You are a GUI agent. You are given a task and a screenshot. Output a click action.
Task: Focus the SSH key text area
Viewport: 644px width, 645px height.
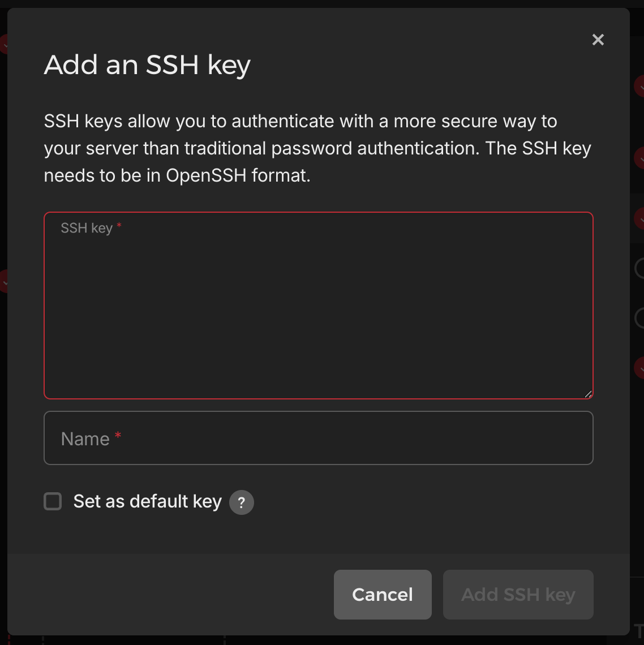pyautogui.click(x=318, y=304)
